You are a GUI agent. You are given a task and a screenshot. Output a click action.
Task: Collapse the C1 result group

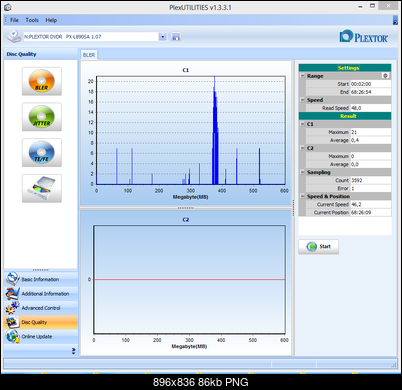[x=302, y=124]
